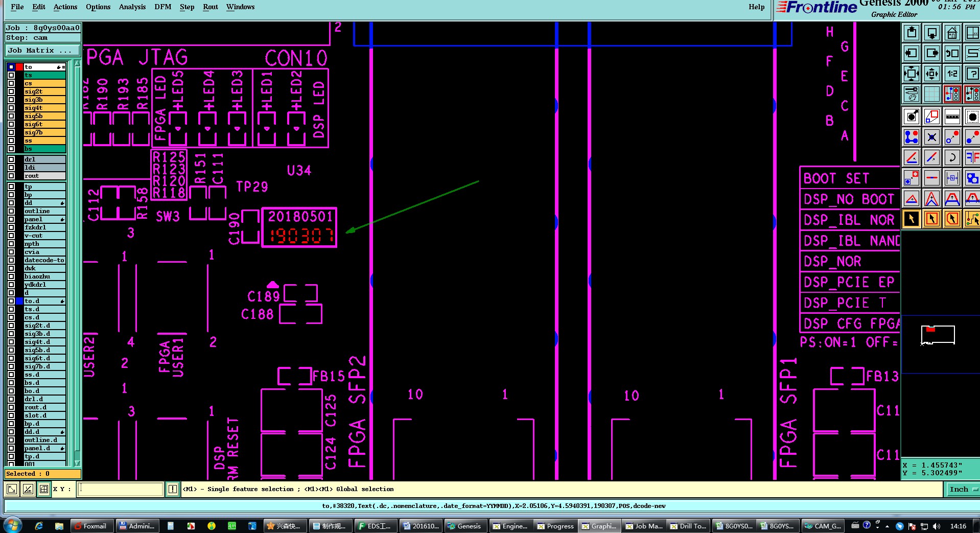Select the dimension resize tool icon

pos(952,178)
